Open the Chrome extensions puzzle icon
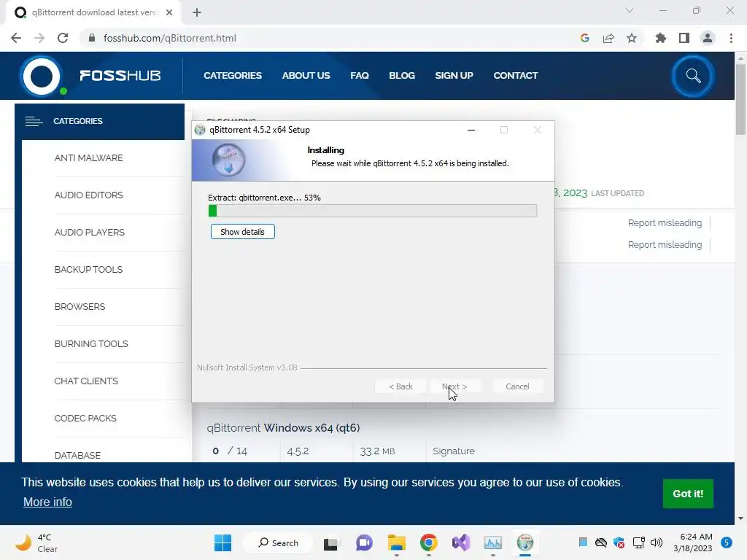Viewport: 747px width, 560px height. coord(660,38)
